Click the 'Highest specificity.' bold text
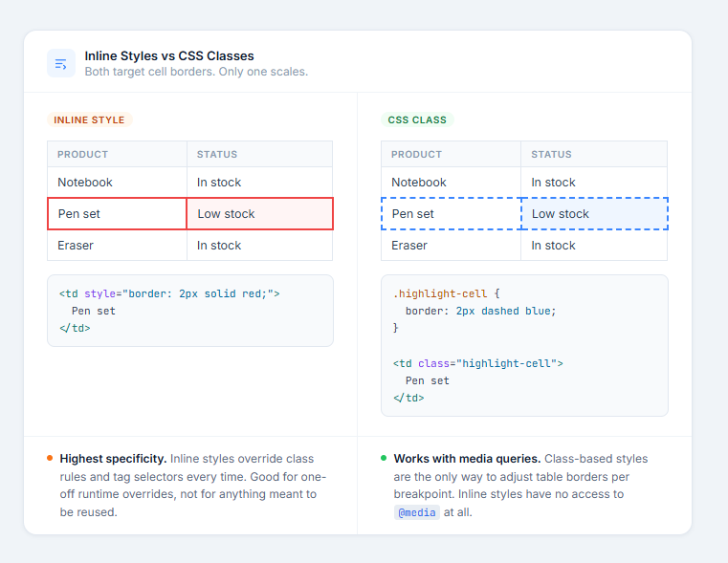728x563 pixels. coord(113,459)
